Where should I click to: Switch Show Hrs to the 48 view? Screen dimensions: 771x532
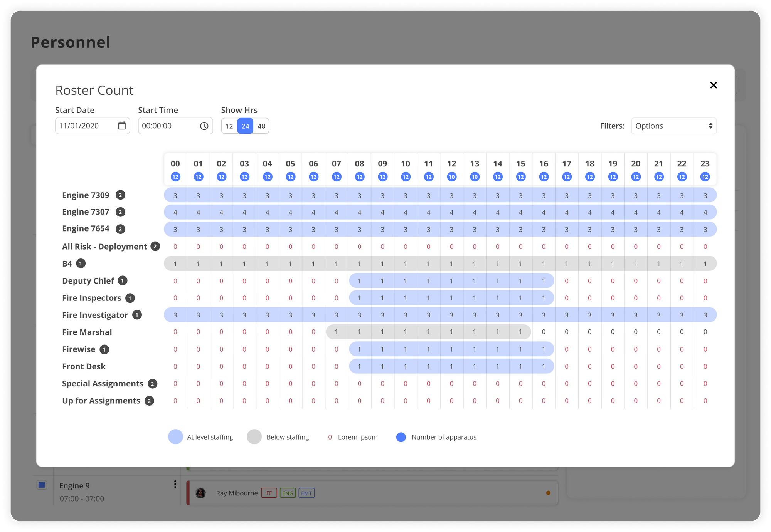pyautogui.click(x=261, y=126)
